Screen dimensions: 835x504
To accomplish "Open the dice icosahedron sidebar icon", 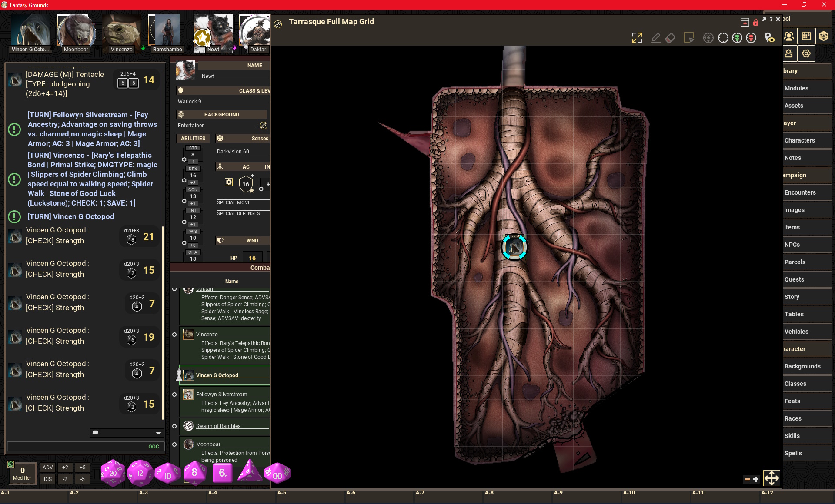I will coord(824,36).
